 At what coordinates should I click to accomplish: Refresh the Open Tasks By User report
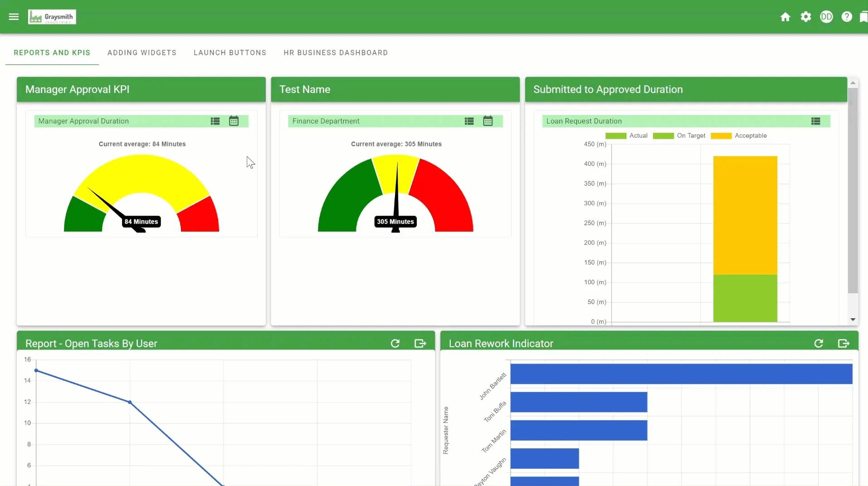pos(395,344)
